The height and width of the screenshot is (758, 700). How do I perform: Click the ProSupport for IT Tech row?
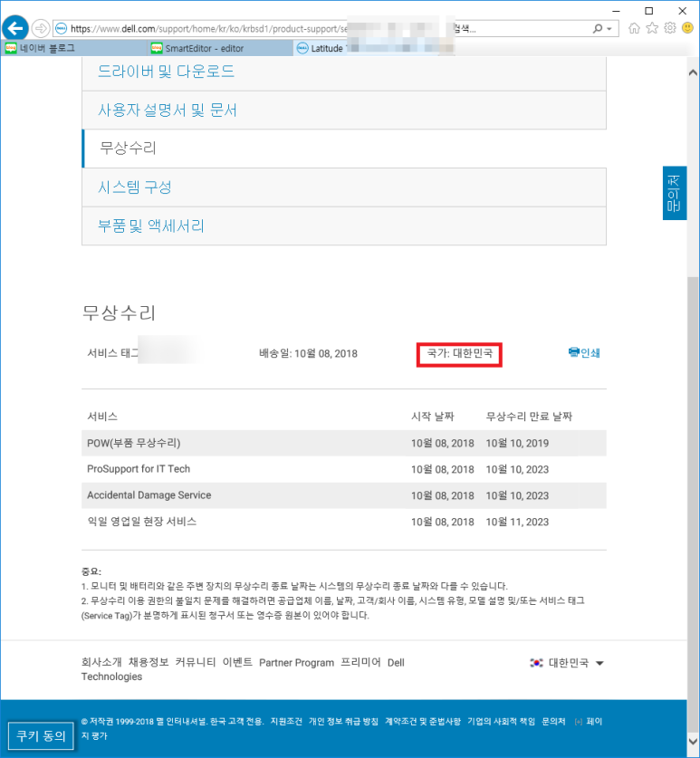click(x=344, y=469)
